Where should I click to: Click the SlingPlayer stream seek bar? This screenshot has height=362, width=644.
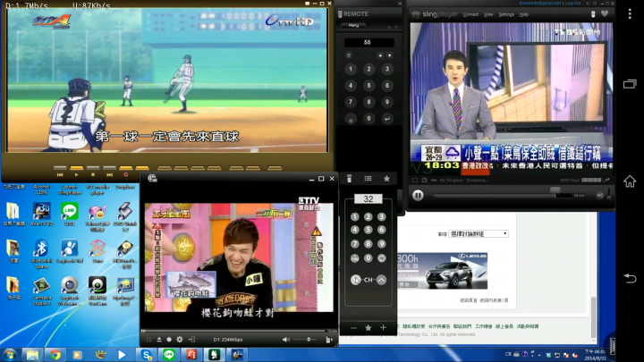(503, 196)
